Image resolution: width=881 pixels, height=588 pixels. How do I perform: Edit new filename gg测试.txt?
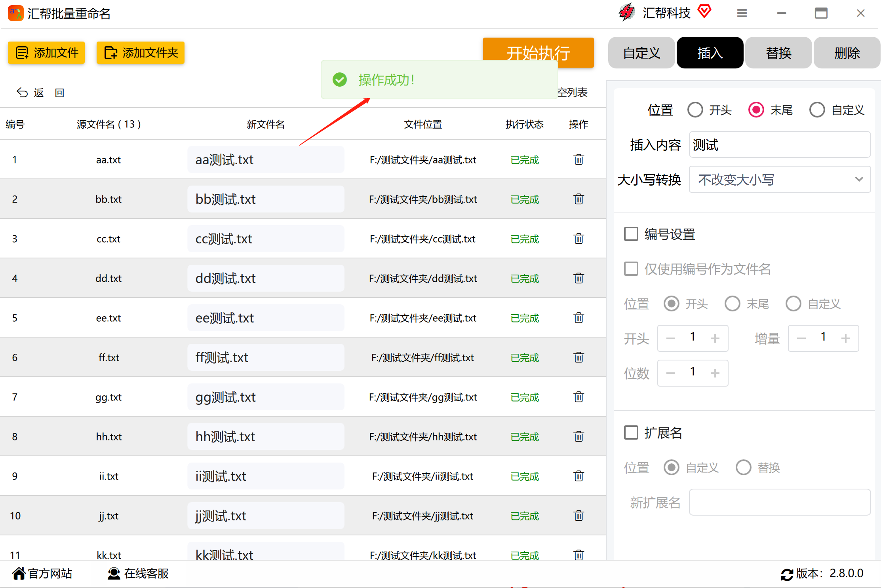point(266,397)
